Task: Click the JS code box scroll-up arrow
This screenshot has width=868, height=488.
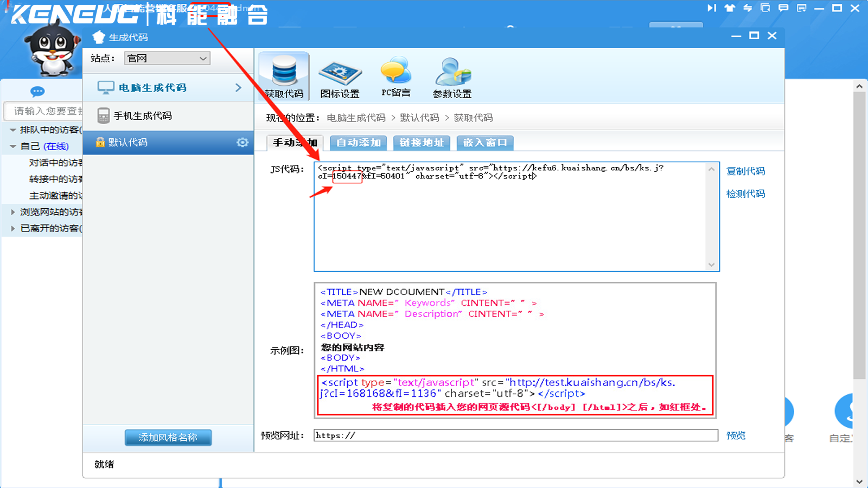Action: pyautogui.click(x=711, y=169)
